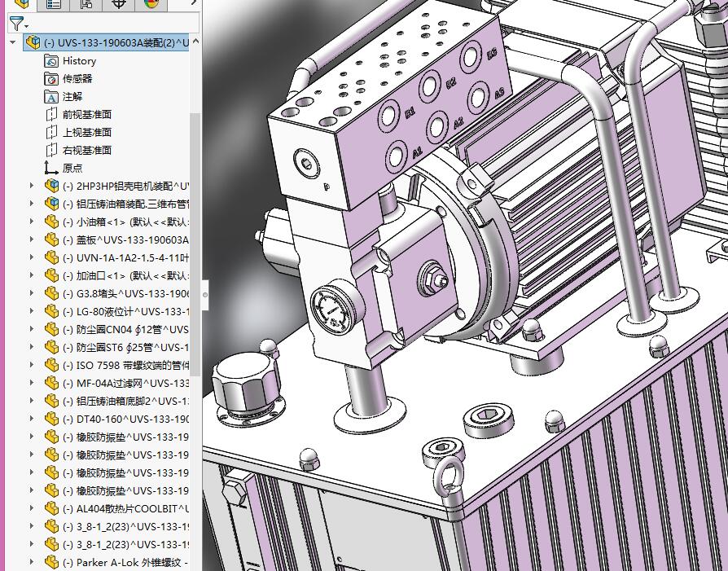
Task: Select the 右视基准面 tree item
Action: pyautogui.click(x=87, y=150)
